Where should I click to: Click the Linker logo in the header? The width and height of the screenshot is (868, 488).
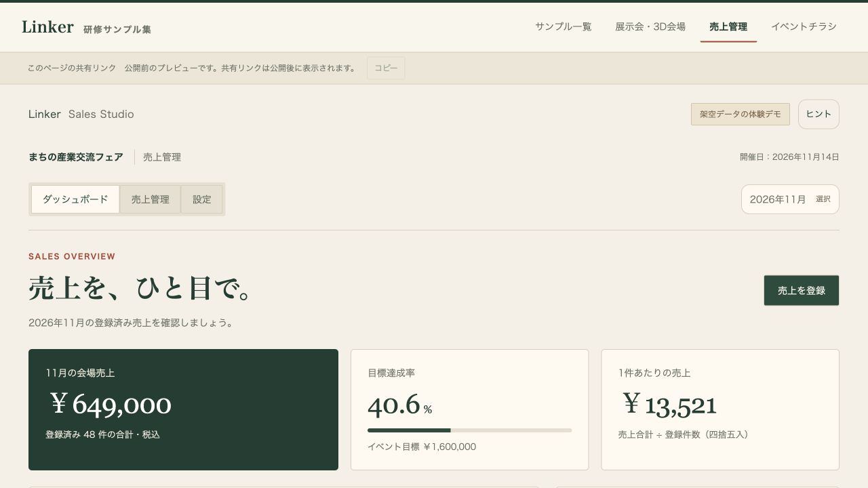tap(47, 26)
